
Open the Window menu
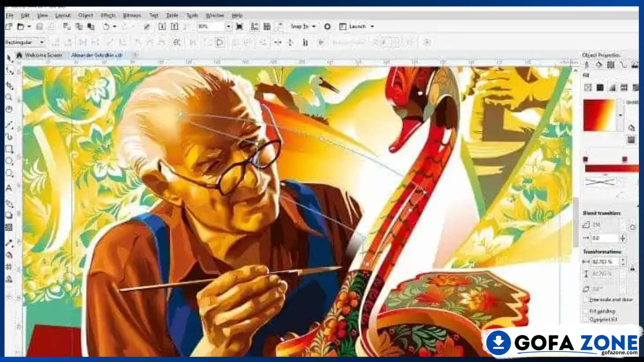(x=215, y=15)
